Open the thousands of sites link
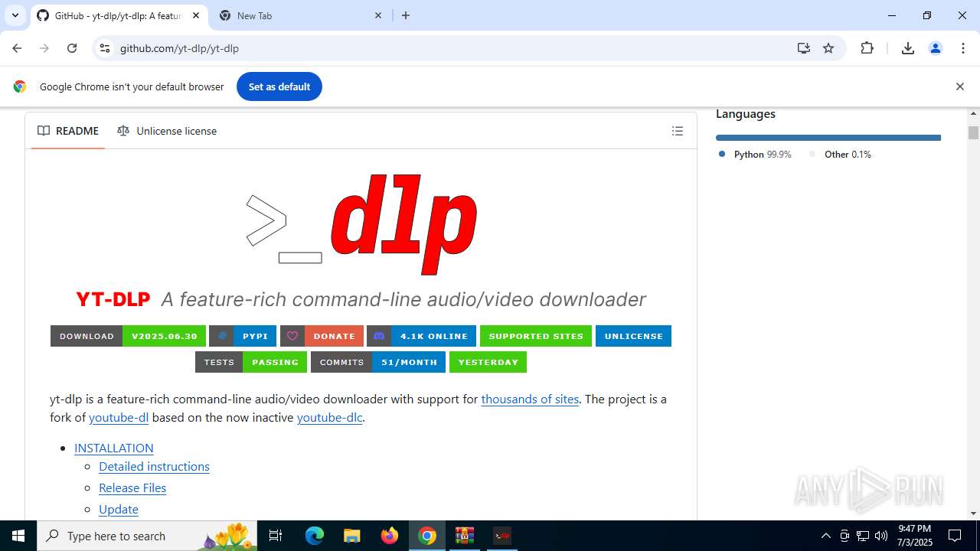Viewport: 980px width, 551px height. click(530, 399)
